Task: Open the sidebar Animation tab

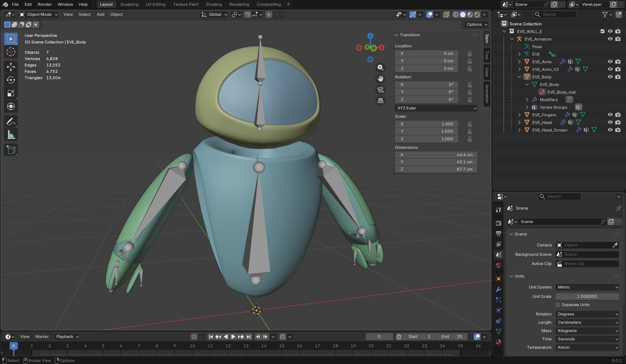Action: [x=487, y=94]
